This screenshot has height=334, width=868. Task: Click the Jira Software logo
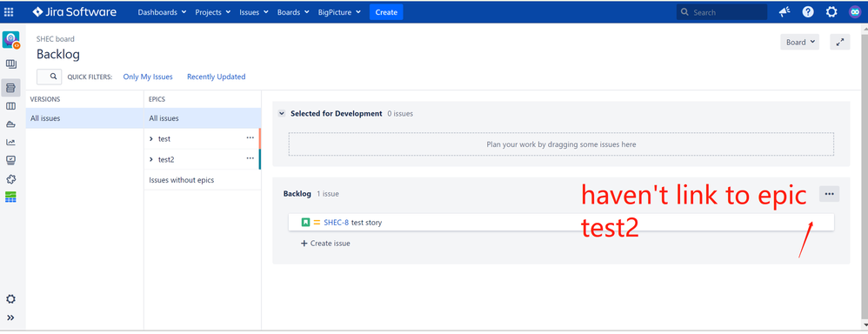tap(75, 11)
